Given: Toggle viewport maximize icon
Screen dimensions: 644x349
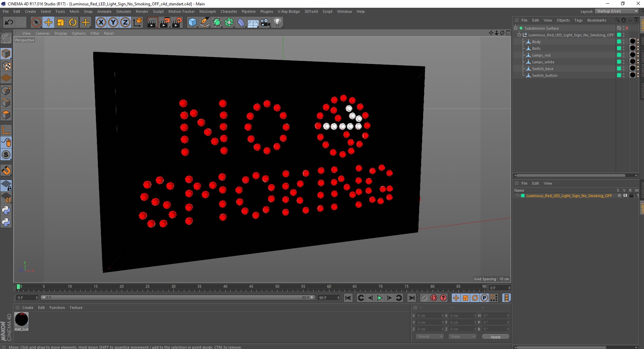Looking at the screenshot, I should 508,33.
